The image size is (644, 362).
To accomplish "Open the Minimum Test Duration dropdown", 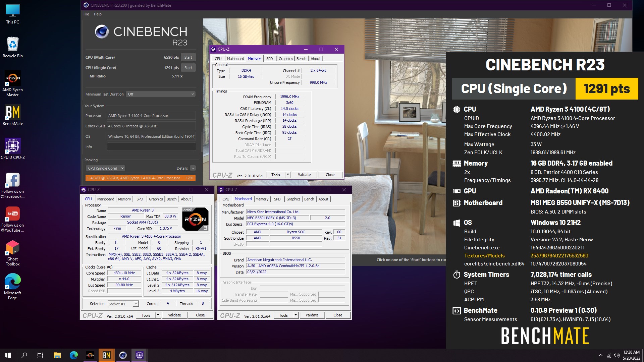I will pyautogui.click(x=161, y=94).
